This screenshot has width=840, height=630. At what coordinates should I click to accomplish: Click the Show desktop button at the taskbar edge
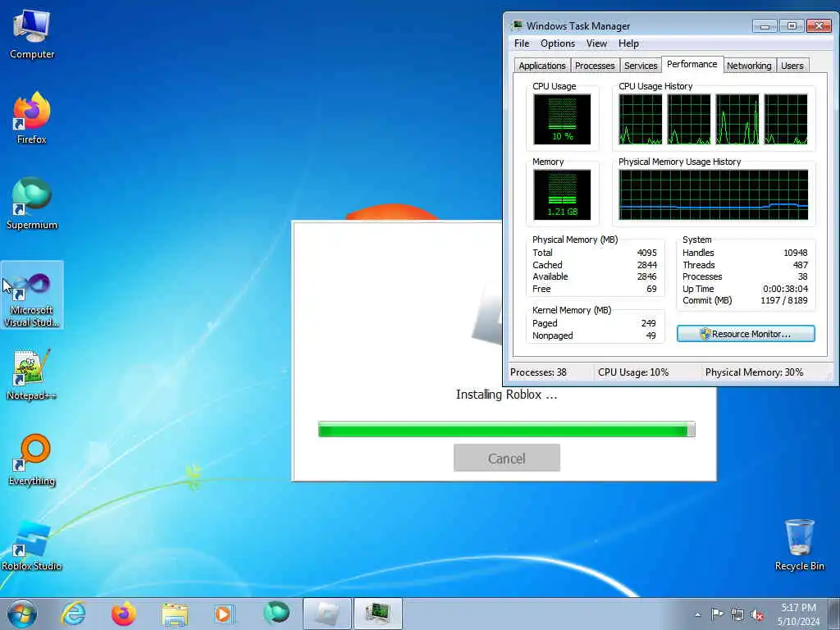834,614
